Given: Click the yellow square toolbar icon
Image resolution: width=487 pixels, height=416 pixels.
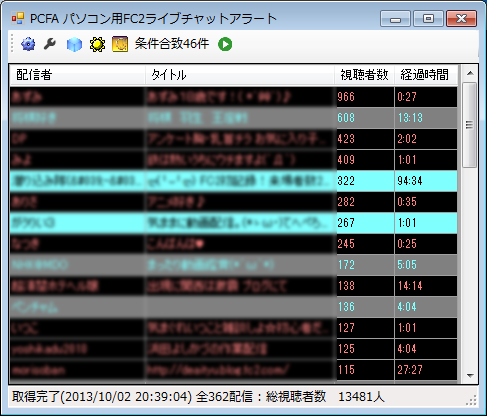Looking at the screenshot, I should tap(120, 44).
